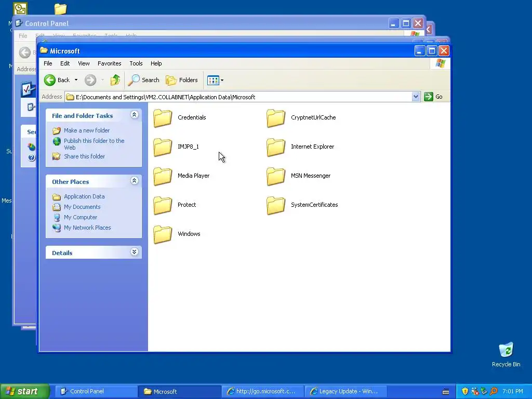Open the Favorites menu
The width and height of the screenshot is (532, 399).
[109, 63]
